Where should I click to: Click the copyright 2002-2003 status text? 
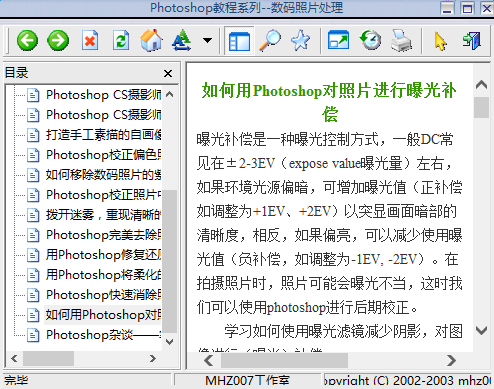click(x=407, y=381)
